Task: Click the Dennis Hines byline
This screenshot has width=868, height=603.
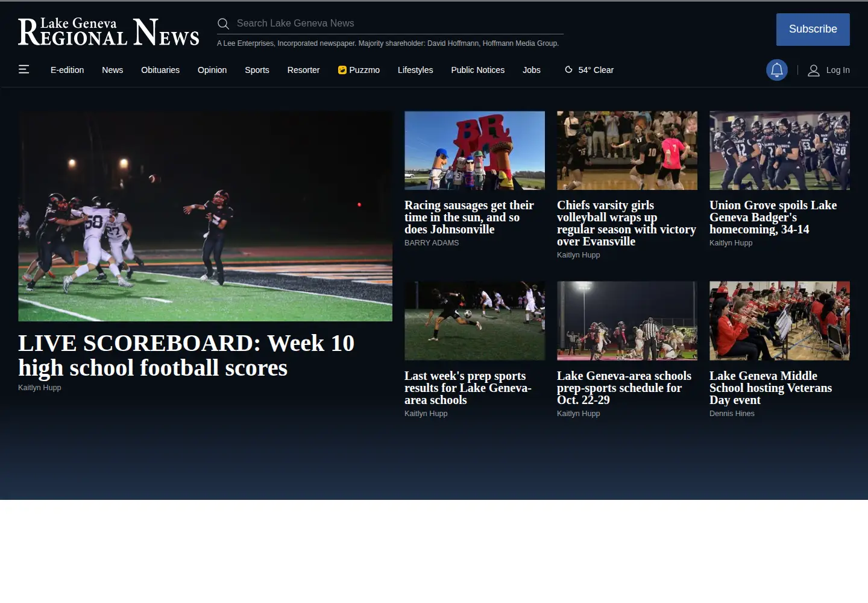Action: pos(732,414)
